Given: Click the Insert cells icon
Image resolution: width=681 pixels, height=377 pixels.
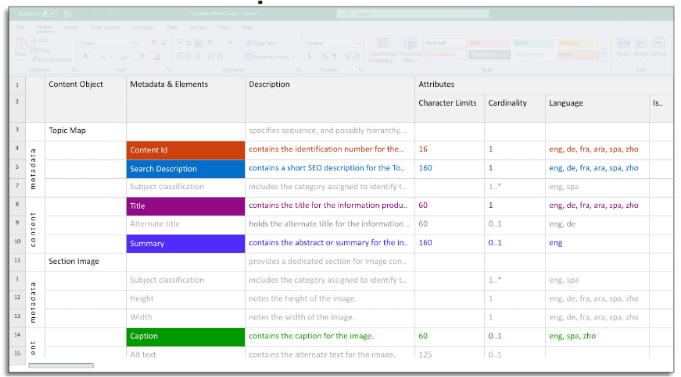Looking at the screenshot, I should pos(623,43).
